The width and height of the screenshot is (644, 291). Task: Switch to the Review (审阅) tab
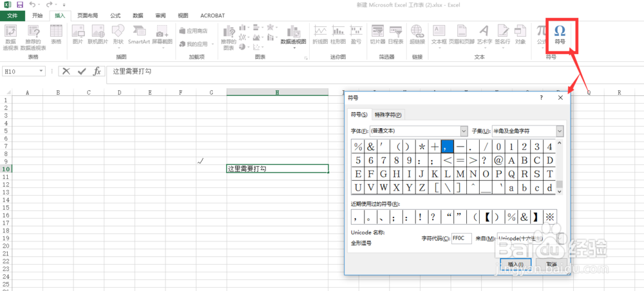(160, 15)
